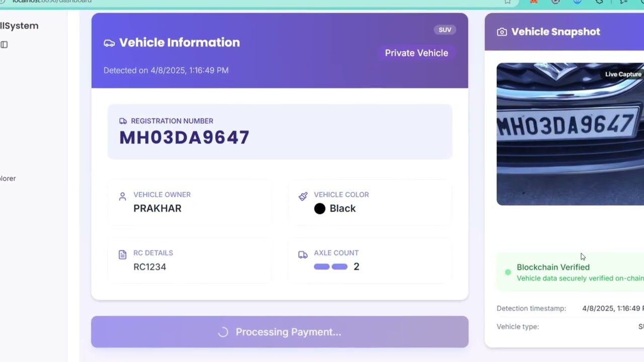Click the paintbrush icon beside Vehicle Color

pos(303,197)
